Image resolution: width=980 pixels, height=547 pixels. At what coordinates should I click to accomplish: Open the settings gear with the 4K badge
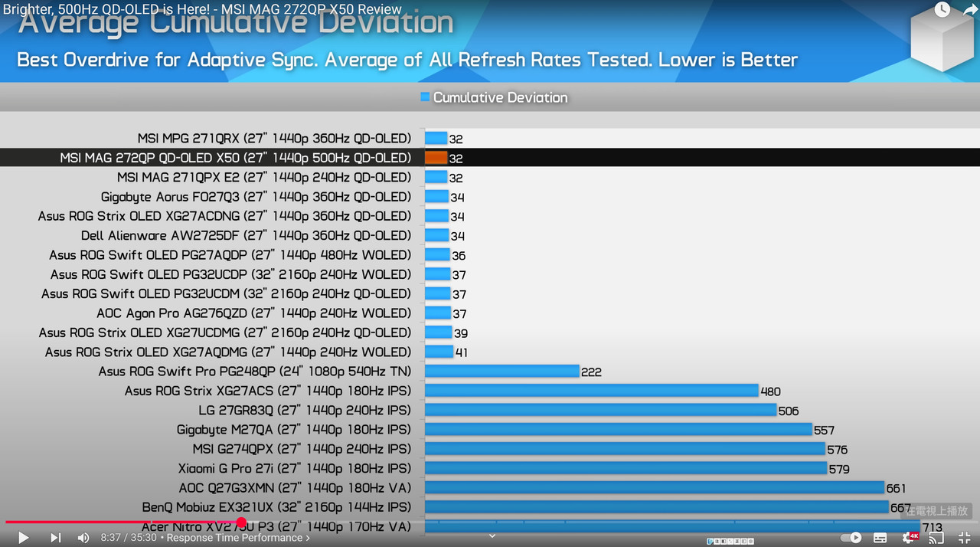[909, 538]
